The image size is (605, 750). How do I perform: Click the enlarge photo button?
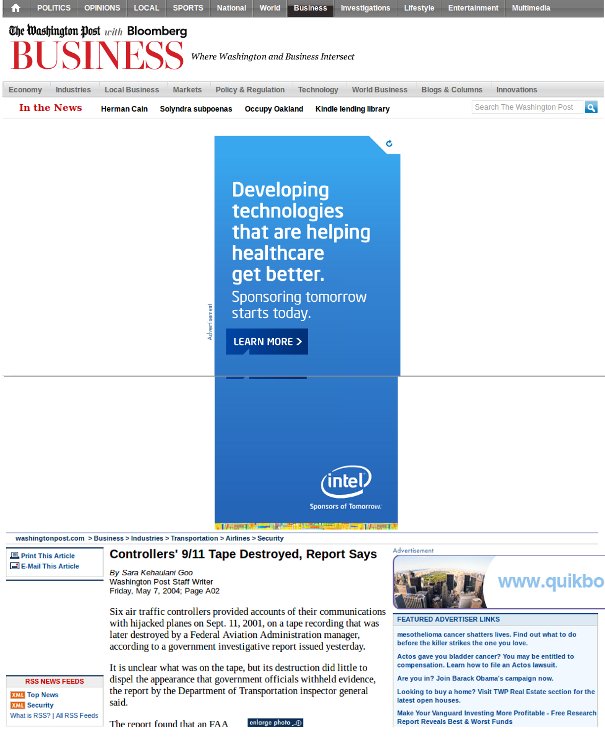275,722
